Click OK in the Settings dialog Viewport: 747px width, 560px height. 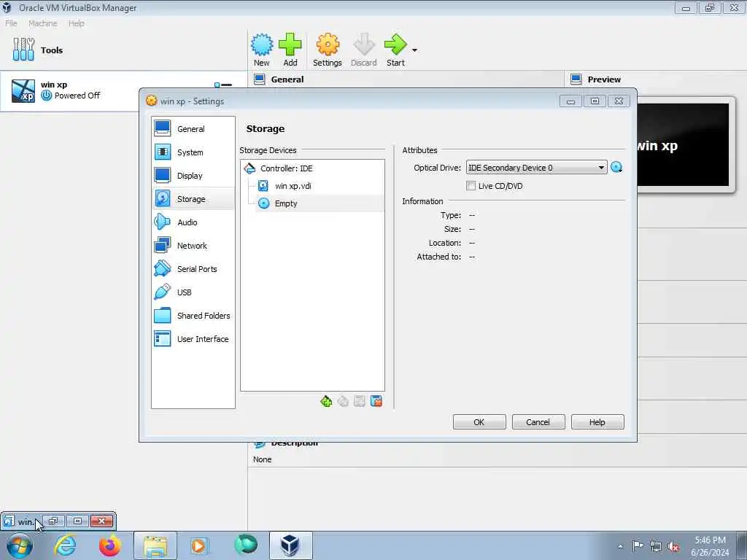[479, 422]
